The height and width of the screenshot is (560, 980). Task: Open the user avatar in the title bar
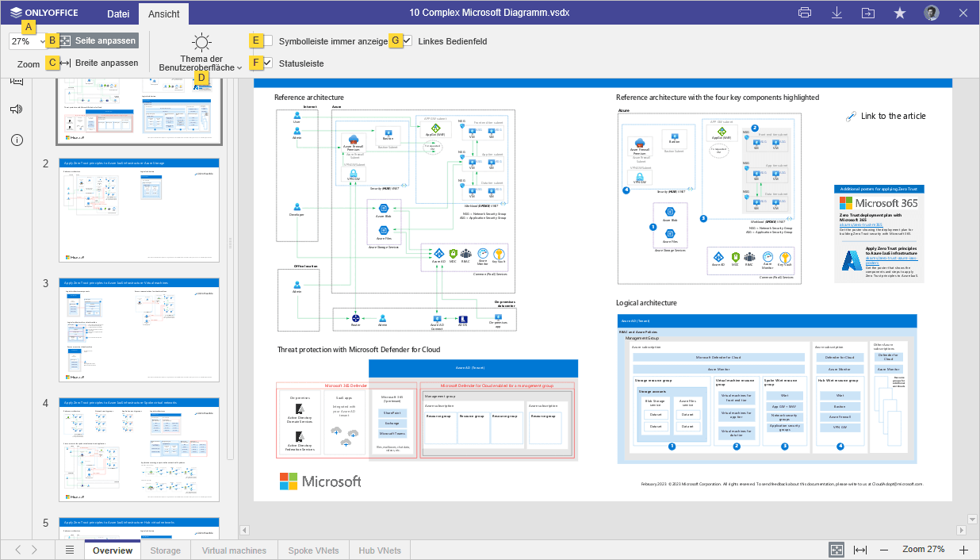[x=932, y=13]
